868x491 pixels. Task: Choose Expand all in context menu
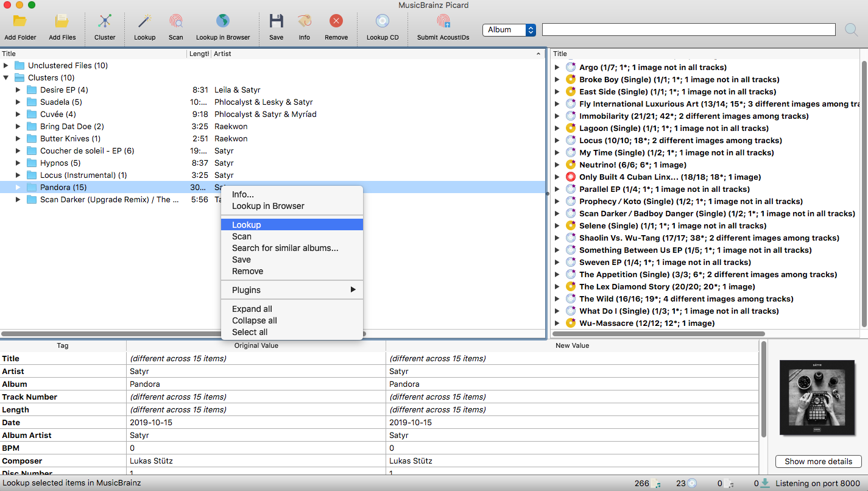pos(292,309)
